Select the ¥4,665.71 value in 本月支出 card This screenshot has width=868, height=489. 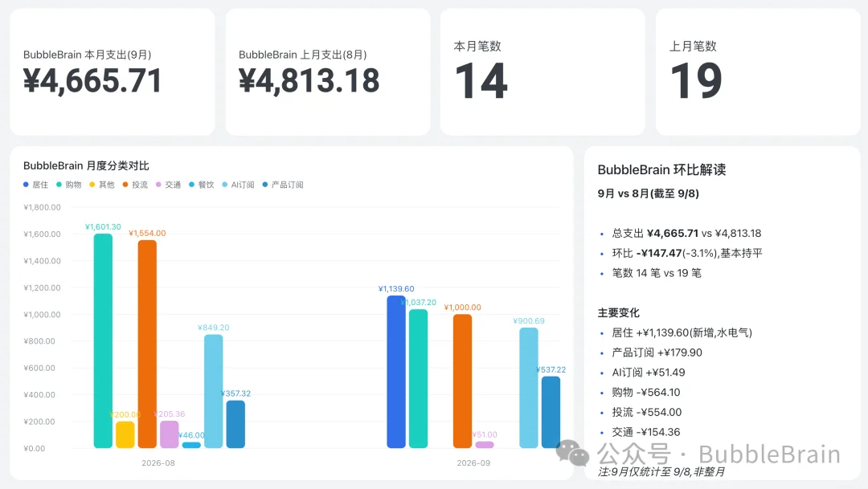pos(92,81)
